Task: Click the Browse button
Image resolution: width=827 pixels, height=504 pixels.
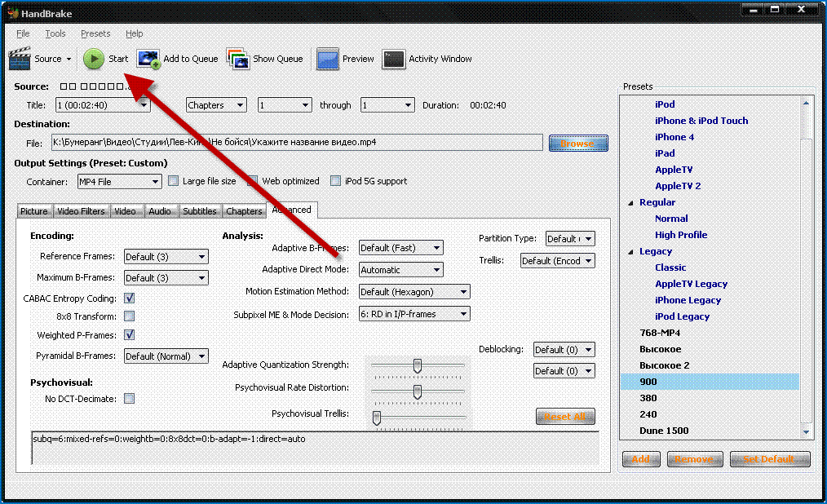Action: pyautogui.click(x=578, y=143)
